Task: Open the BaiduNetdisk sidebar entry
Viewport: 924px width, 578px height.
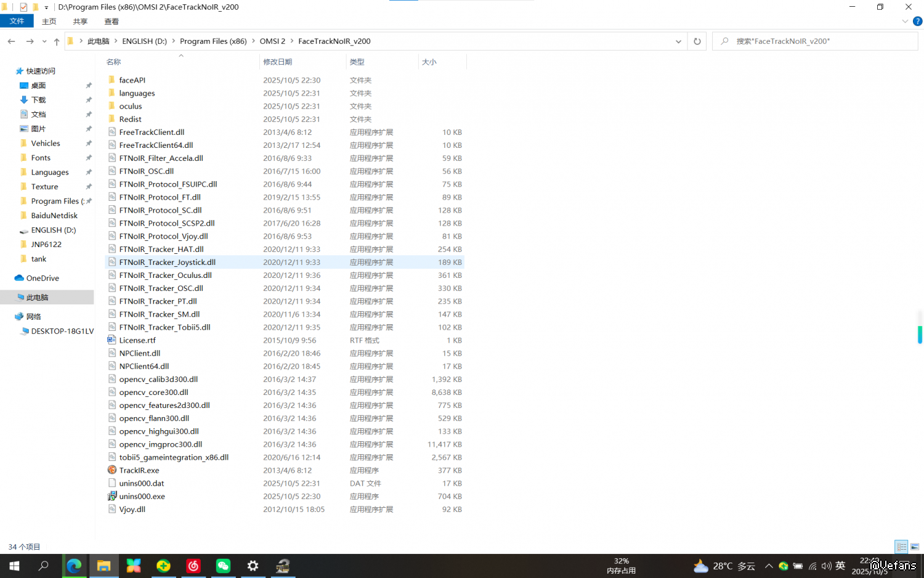Action: coord(55,216)
